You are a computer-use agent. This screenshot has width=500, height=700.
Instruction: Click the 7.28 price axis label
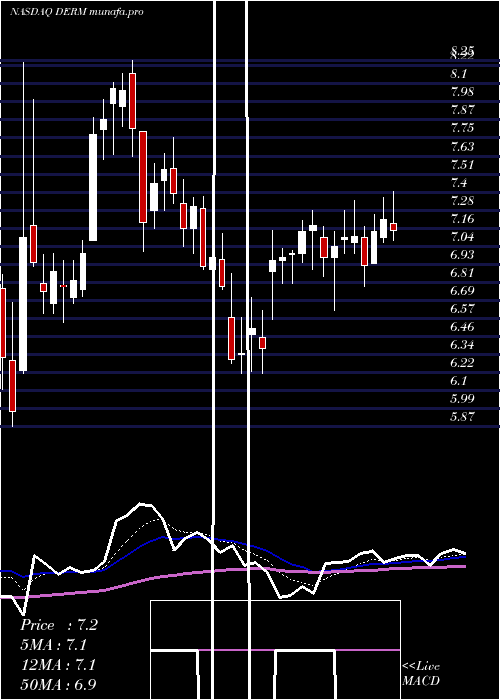[462, 200]
